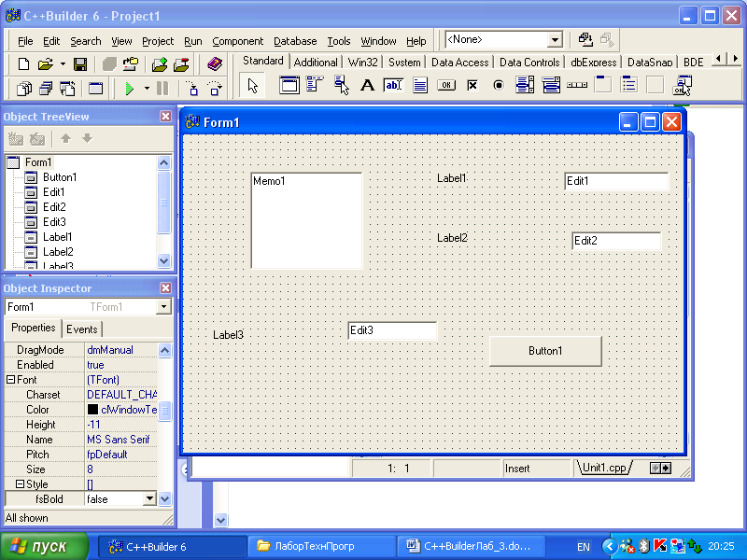Viewport: 747px width, 560px height.
Task: Click the New Form toolbar icon
Action: click(96, 89)
